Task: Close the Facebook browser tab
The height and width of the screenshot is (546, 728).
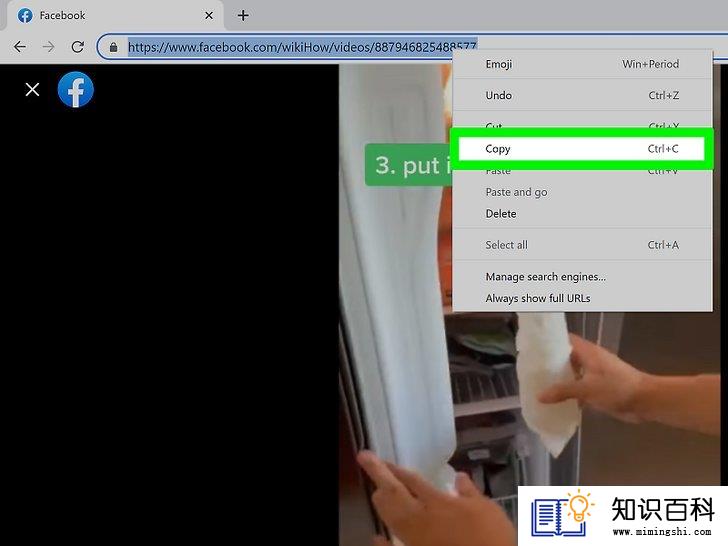Action: pos(209,16)
